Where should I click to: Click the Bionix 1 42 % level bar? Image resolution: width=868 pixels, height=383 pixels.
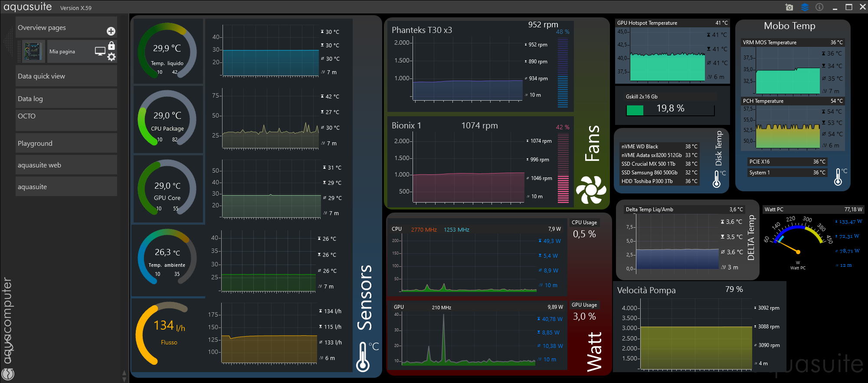[563, 168]
